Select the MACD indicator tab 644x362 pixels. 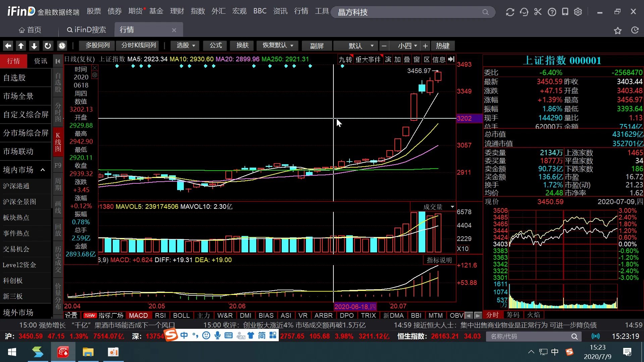click(139, 315)
